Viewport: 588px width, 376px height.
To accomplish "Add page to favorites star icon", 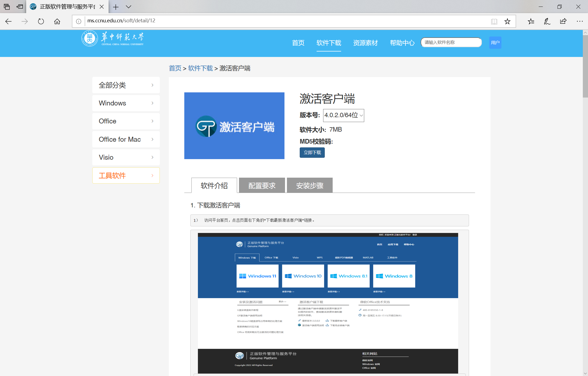I will click(507, 22).
